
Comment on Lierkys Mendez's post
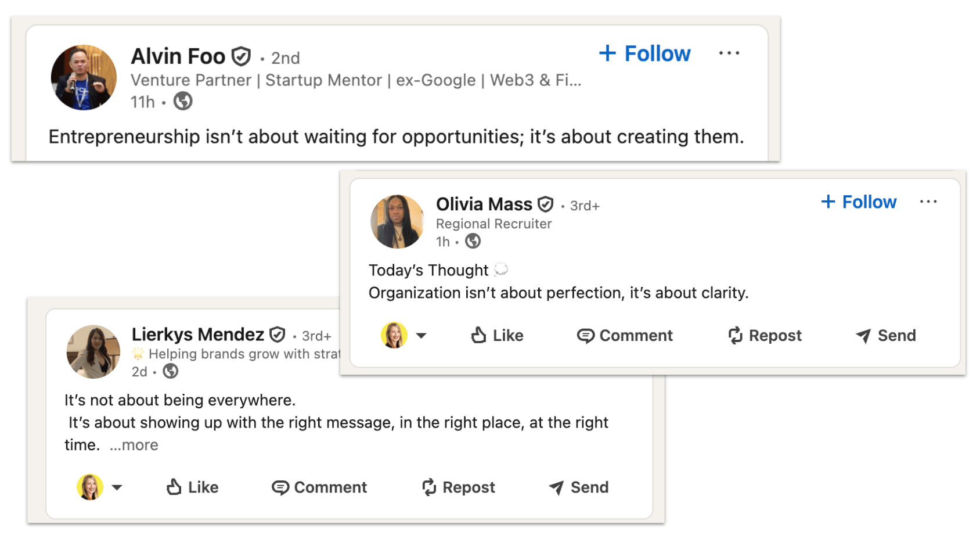pyautogui.click(x=319, y=487)
